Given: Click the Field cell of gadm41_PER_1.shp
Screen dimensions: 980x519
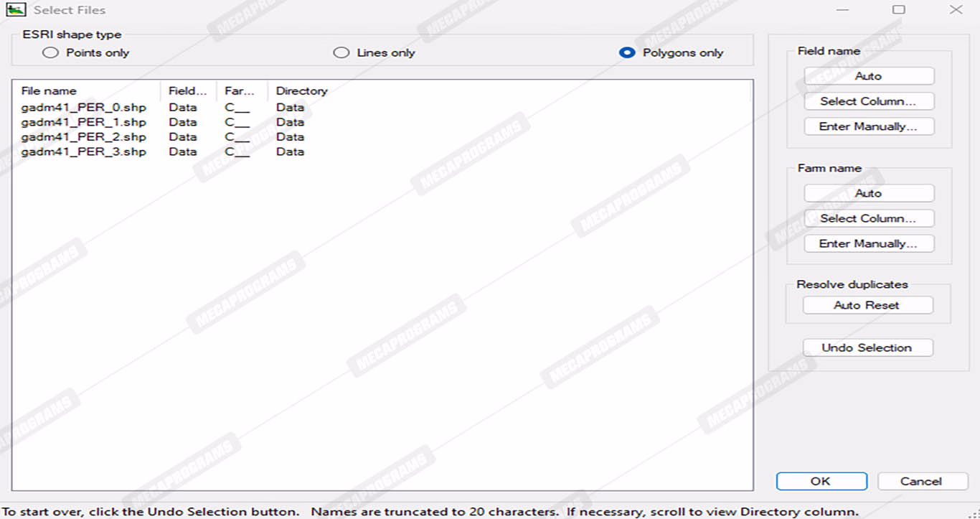Looking at the screenshot, I should pos(183,122).
